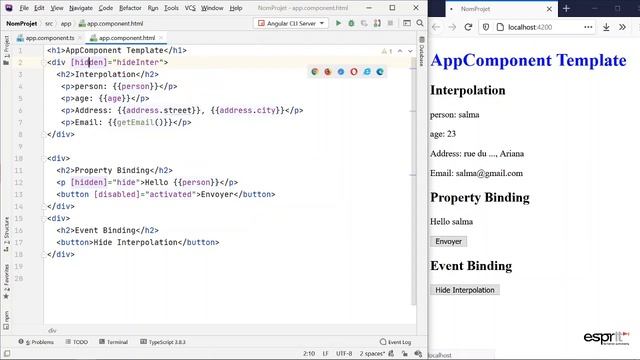The width and height of the screenshot is (640, 360).
Task: Go to line via 2:10 position
Action: [x=309, y=353]
